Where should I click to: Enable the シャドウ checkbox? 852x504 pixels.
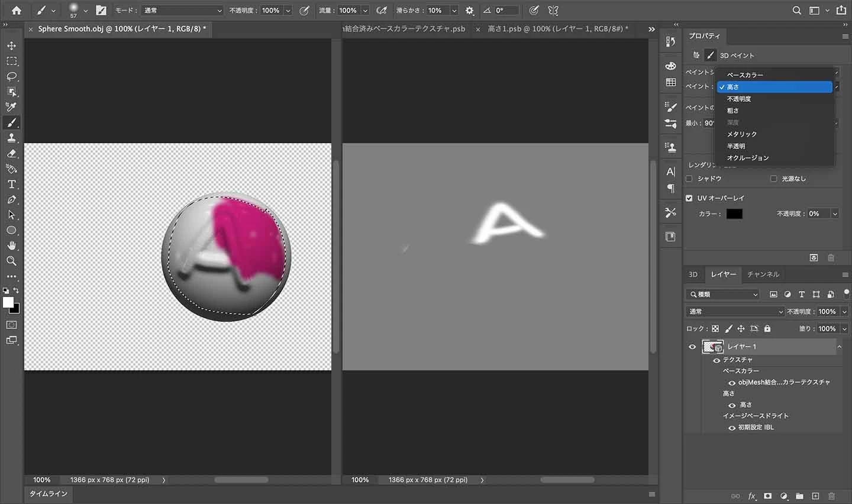coord(689,179)
